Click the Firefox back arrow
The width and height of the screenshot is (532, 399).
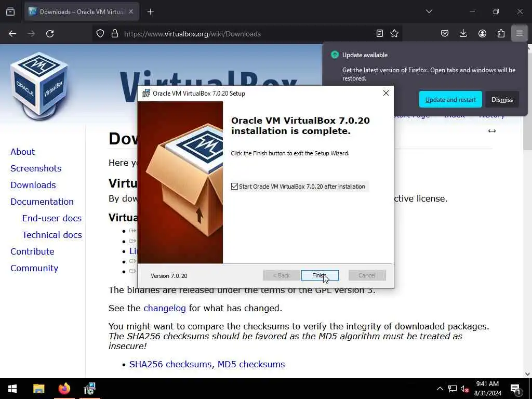coord(12,34)
